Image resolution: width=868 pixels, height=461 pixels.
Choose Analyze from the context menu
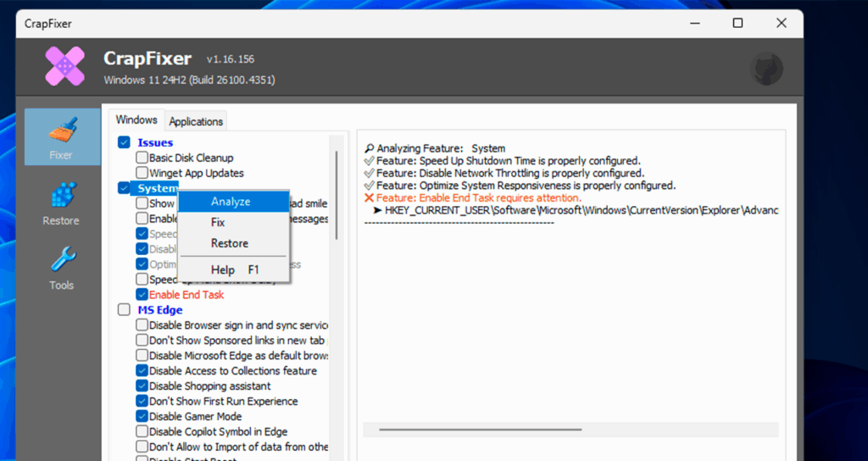231,202
